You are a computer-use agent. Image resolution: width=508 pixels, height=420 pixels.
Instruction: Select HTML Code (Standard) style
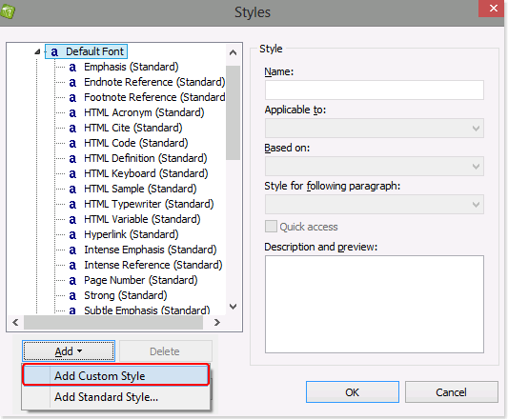[136, 143]
